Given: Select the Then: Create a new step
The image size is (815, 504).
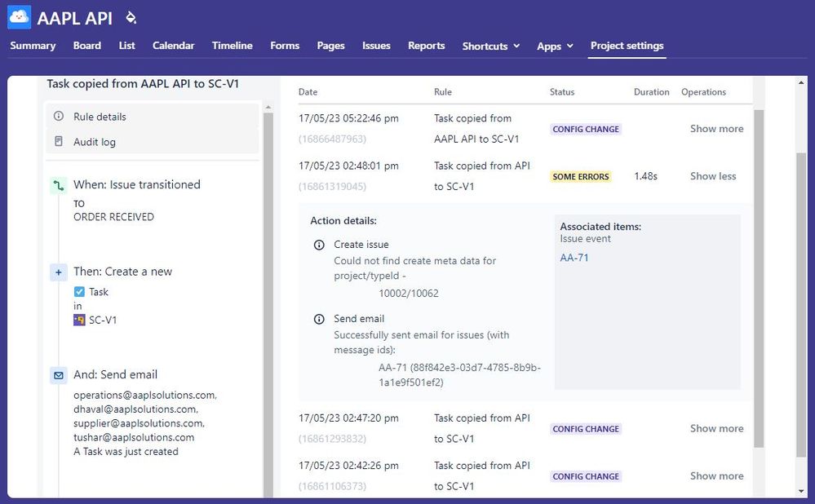Looking at the screenshot, I should pyautogui.click(x=122, y=272).
